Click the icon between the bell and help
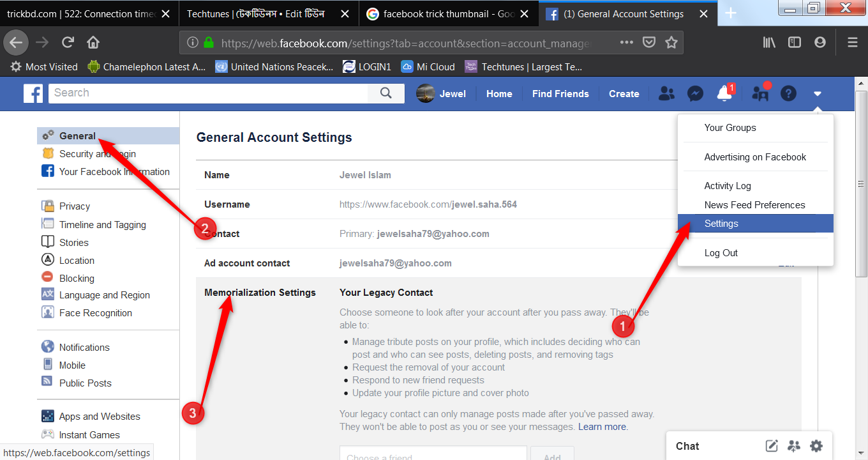The image size is (868, 460). (x=760, y=93)
